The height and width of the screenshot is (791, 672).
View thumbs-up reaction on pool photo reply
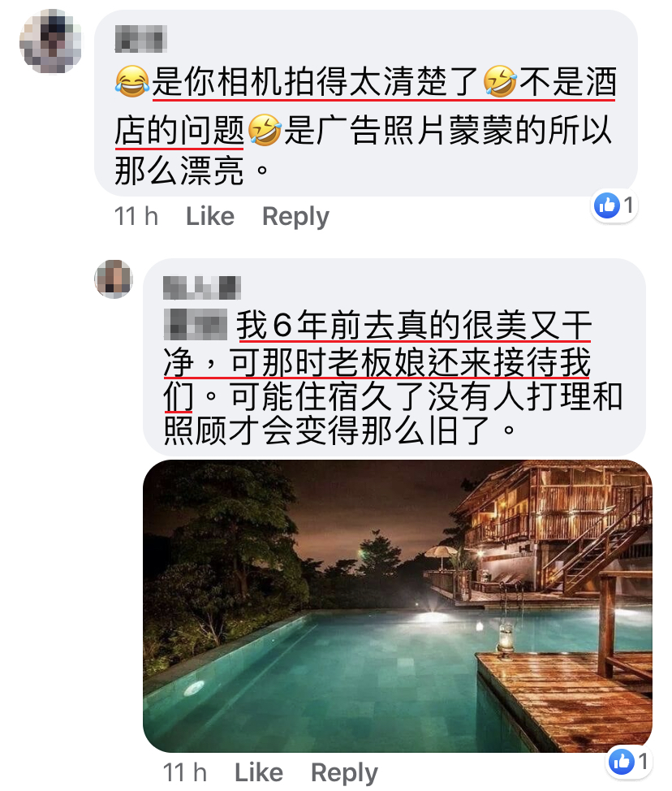pyautogui.click(x=629, y=762)
